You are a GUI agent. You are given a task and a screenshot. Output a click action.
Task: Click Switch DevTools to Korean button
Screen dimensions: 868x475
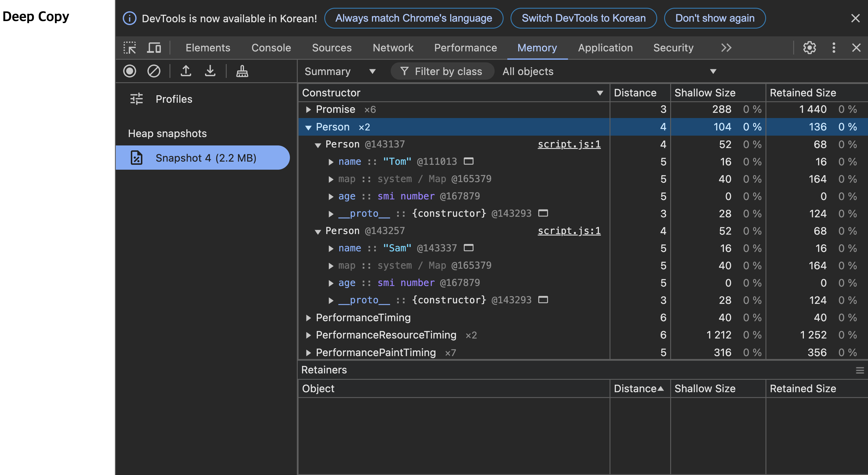pyautogui.click(x=583, y=18)
